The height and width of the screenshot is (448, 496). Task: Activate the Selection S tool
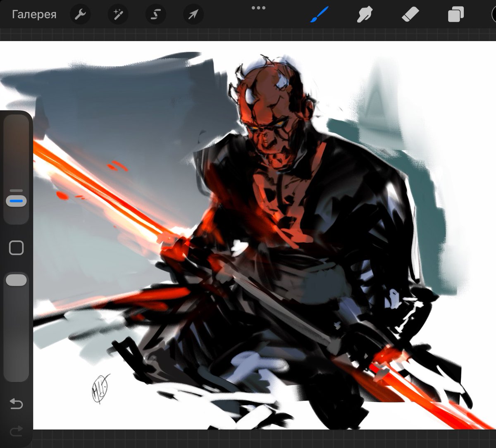155,15
